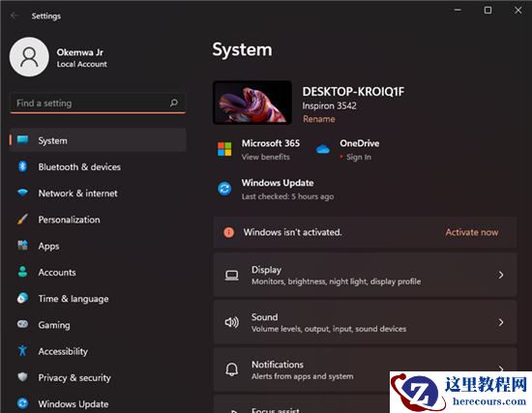The image size is (532, 413).
Task: Open Time & language settings
Action: point(98,298)
